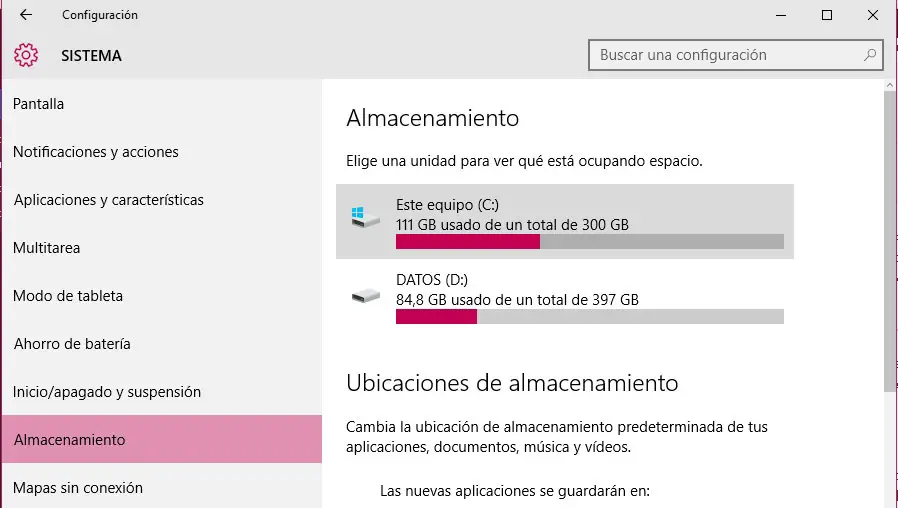Open Mapas sin conexión
The width and height of the screenshot is (898, 508).
78,488
